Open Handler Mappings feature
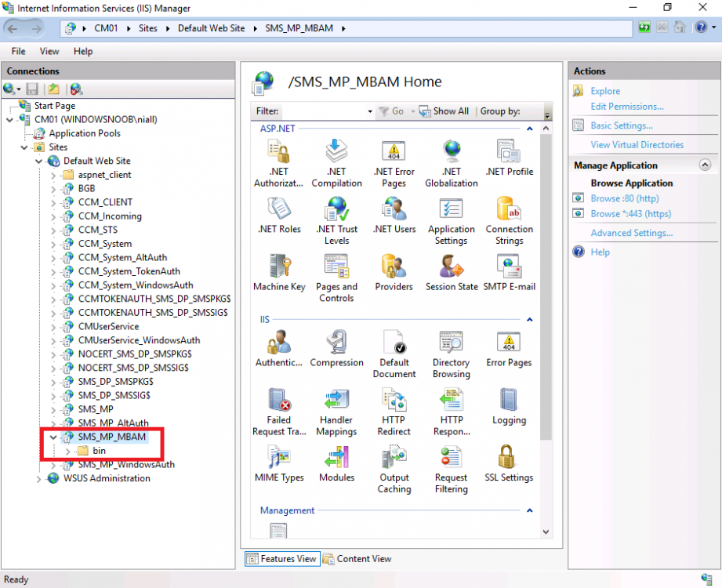 [x=336, y=412]
